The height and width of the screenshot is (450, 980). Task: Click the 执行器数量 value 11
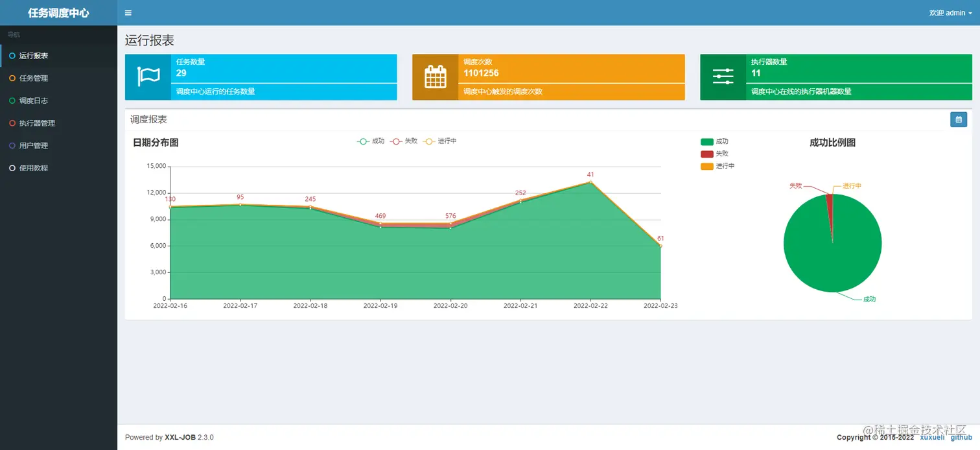coord(756,73)
